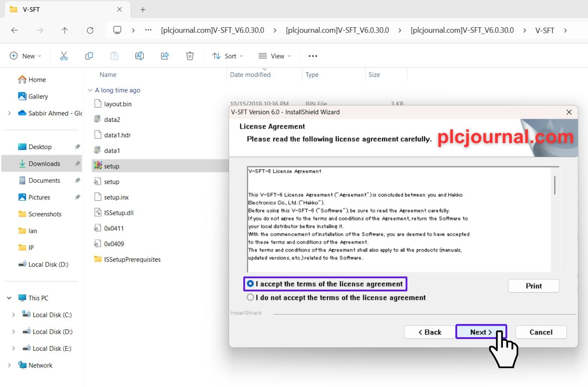Viewport: 588px width, 387px height.
Task: Select the setup application with colorful icon
Action: coord(98,166)
